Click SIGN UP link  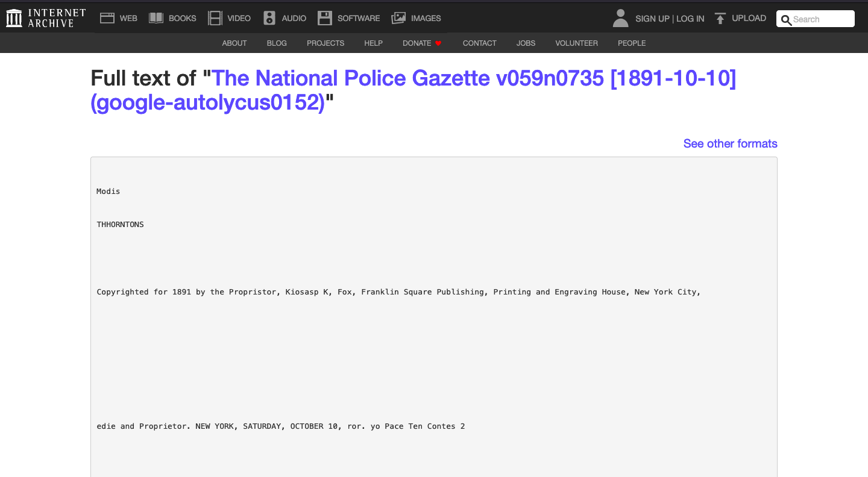pyautogui.click(x=652, y=19)
